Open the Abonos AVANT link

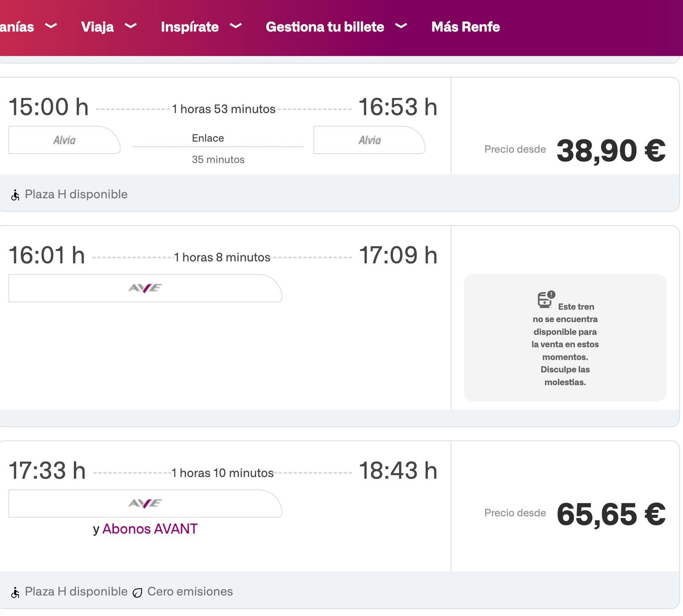pyautogui.click(x=150, y=529)
